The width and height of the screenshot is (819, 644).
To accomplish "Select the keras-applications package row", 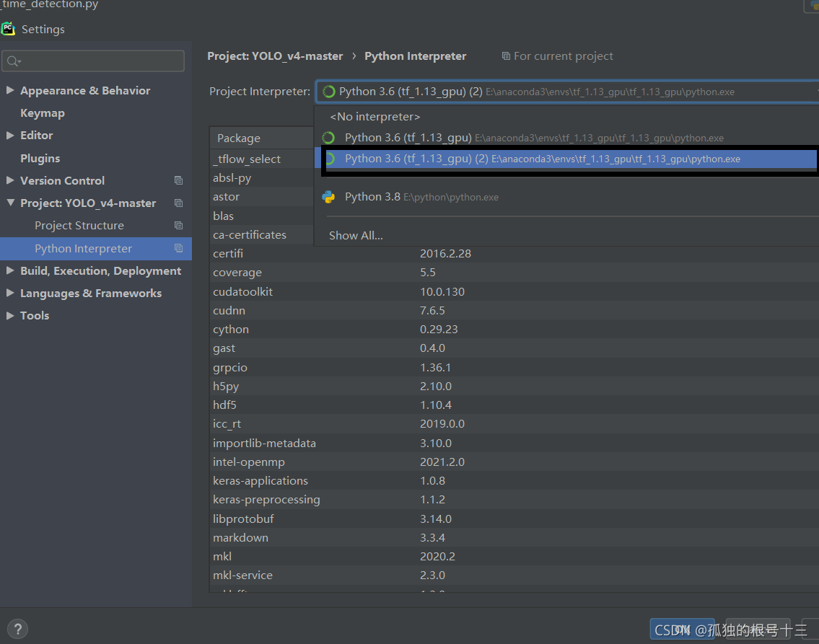I will pos(514,480).
